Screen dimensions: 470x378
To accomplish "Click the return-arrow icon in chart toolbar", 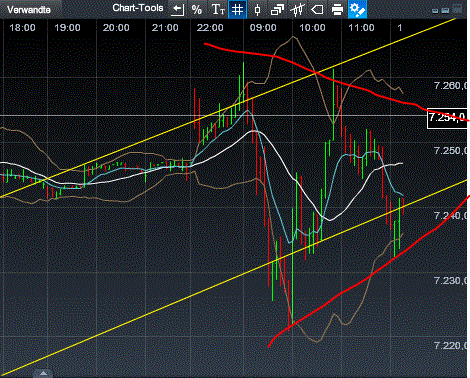I will pyautogui.click(x=177, y=9).
